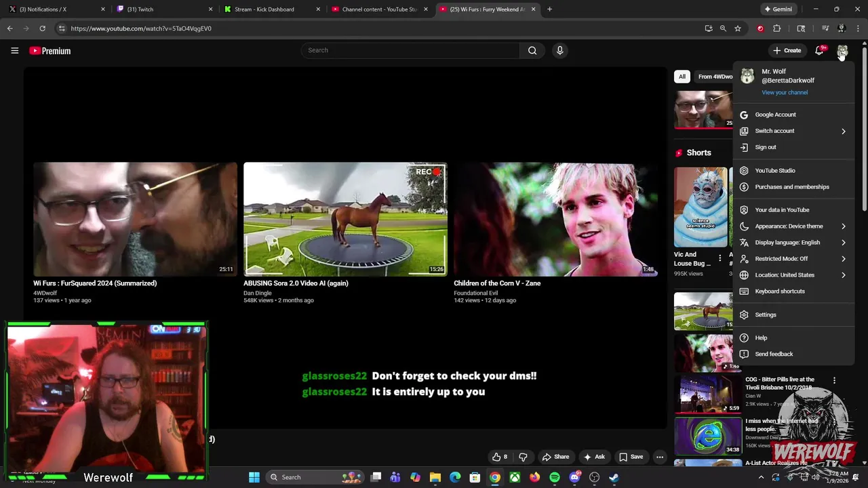Click the Create button

click(787, 51)
